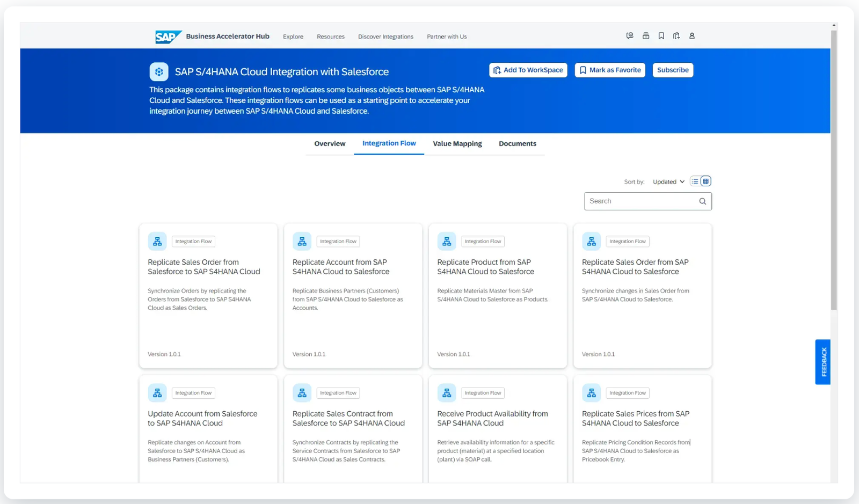859x504 pixels.
Task: Click the SAP logo in the header
Action: click(168, 36)
